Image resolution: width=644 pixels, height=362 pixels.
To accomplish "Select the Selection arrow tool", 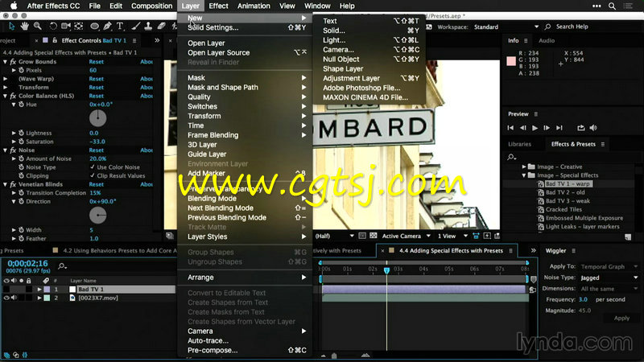I will click(x=11, y=27).
